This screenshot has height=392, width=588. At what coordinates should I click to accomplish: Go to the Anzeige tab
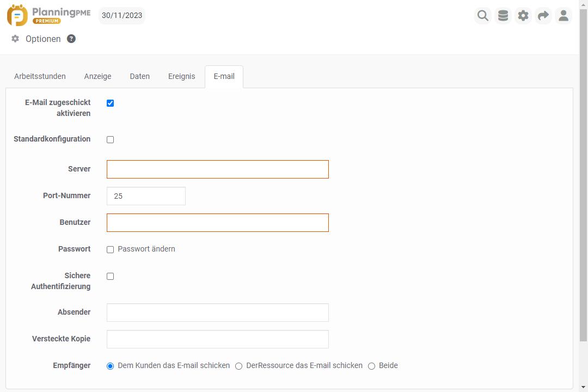(97, 76)
